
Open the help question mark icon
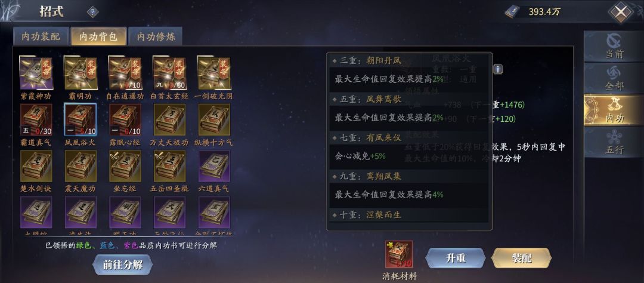[93, 13]
